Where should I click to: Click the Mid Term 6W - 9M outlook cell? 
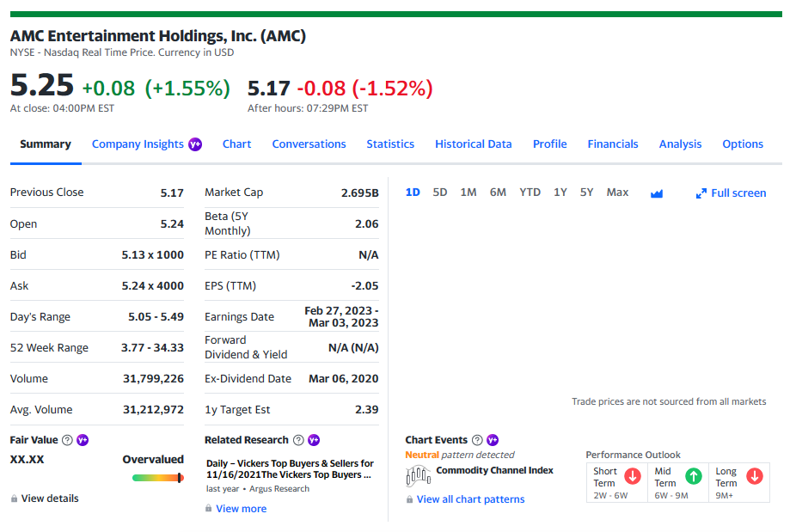[678, 483]
